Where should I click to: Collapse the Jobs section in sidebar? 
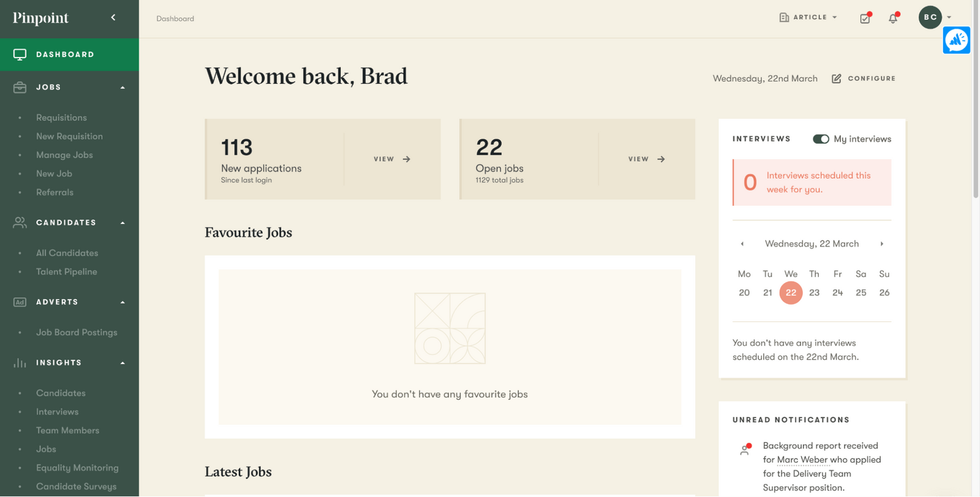coord(124,86)
